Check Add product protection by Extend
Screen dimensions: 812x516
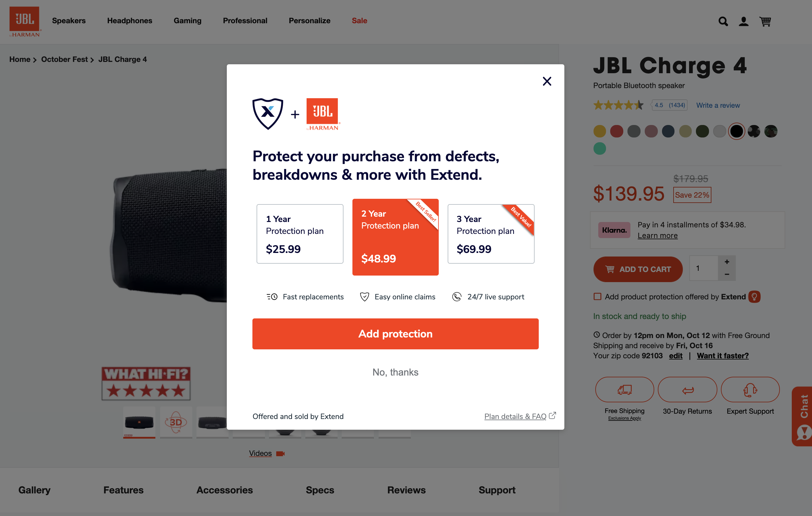click(x=597, y=297)
